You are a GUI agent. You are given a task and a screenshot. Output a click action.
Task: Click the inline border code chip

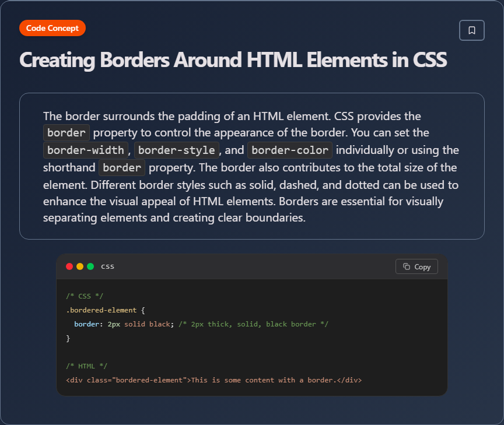tap(66, 132)
